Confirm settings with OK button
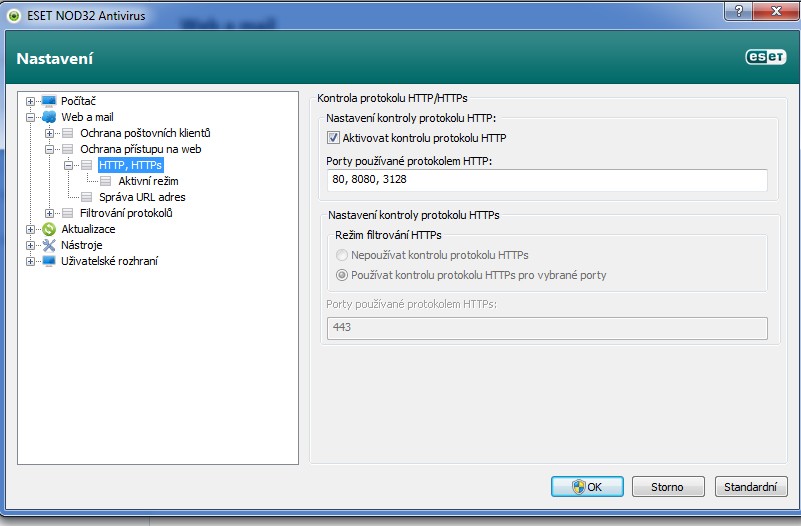Image resolution: width=801 pixels, height=526 pixels. point(587,487)
